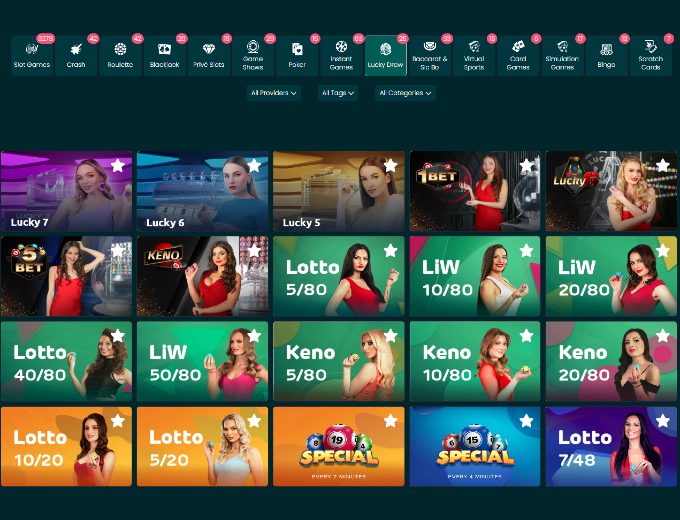680x520 pixels.
Task: Open the Crash rocket category icon
Action: pos(76,49)
